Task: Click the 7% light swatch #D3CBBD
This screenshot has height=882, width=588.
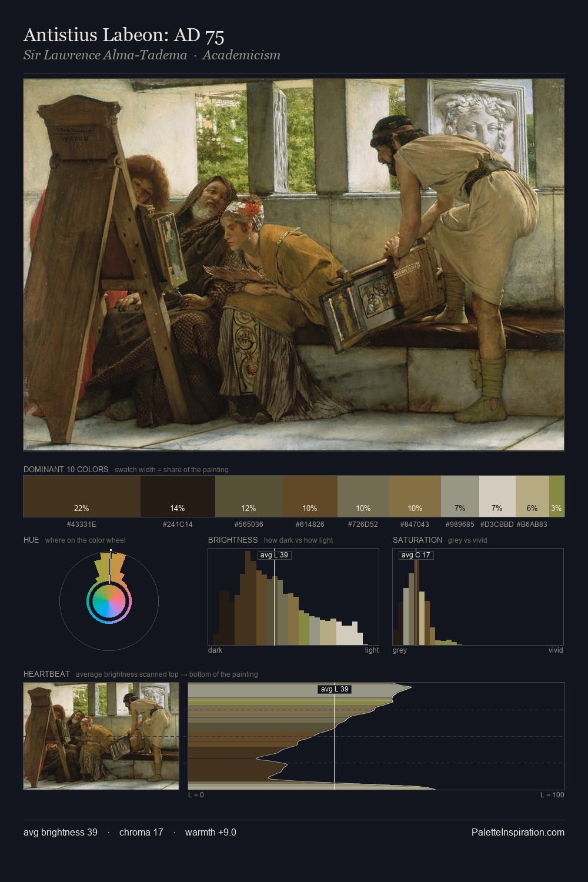Action: click(x=497, y=496)
